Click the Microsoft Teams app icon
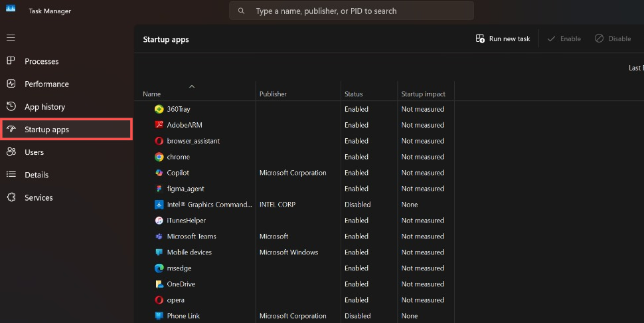Screen dimensions: 644x323 [159, 237]
